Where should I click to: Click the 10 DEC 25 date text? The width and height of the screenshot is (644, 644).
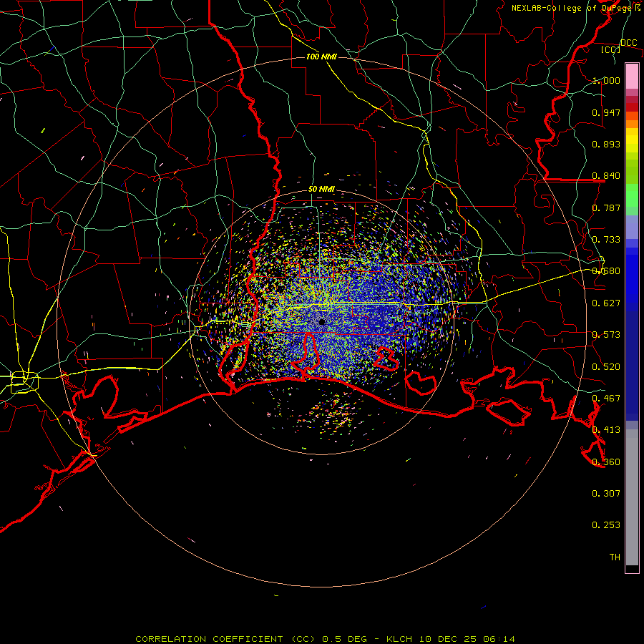tap(448, 639)
